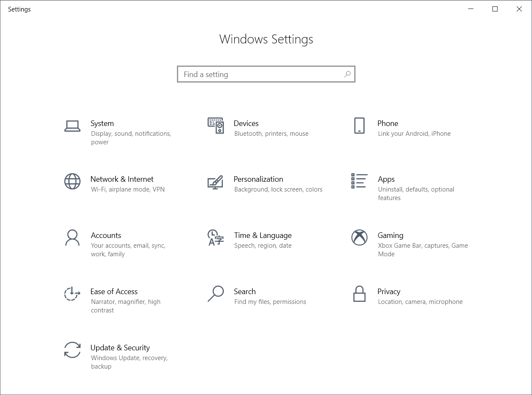Open the Accounts title link

(106, 235)
